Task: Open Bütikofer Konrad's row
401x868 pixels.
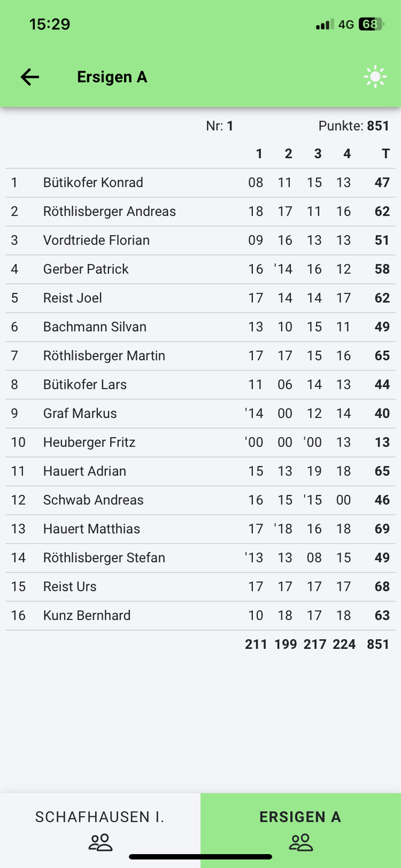Action: tap(93, 182)
